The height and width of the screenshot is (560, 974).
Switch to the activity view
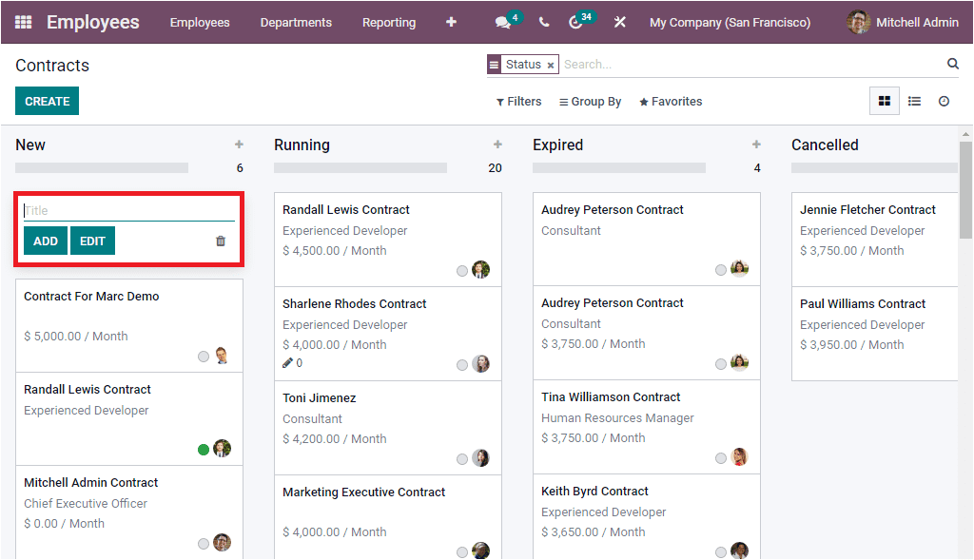(x=944, y=101)
